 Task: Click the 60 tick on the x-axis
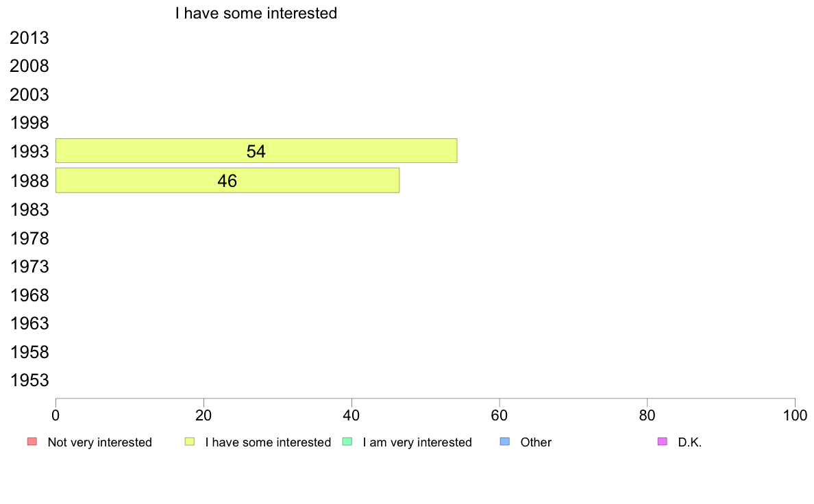tap(500, 415)
